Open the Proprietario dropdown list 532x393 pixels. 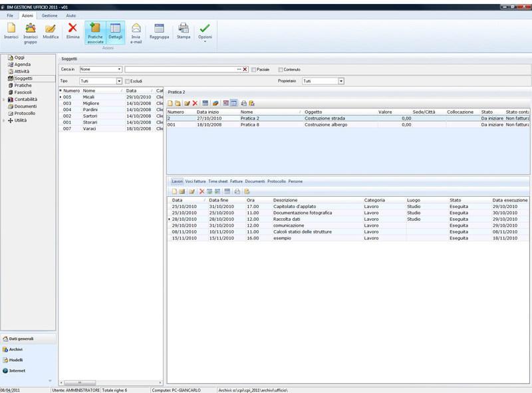click(340, 81)
